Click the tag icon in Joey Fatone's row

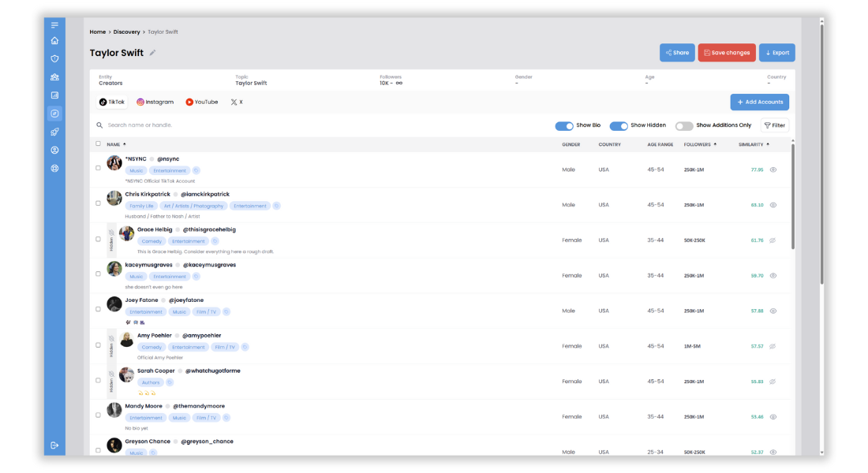pos(226,312)
